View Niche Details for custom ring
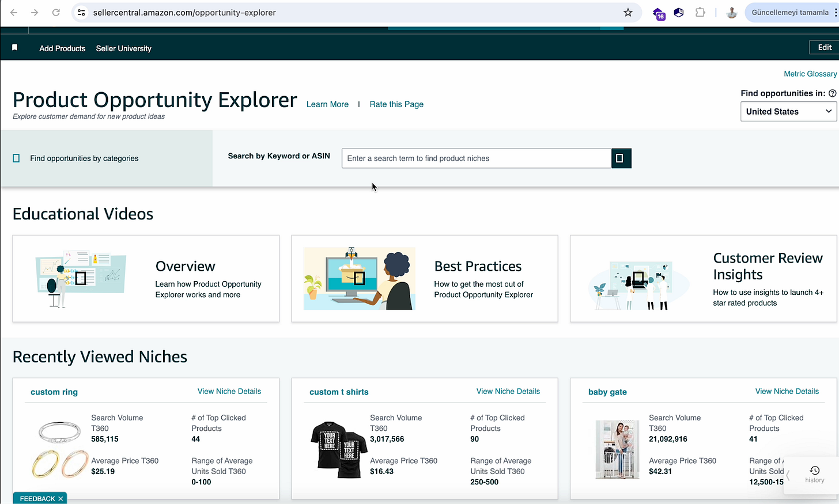Screen dimensions: 839x504 pos(229,391)
